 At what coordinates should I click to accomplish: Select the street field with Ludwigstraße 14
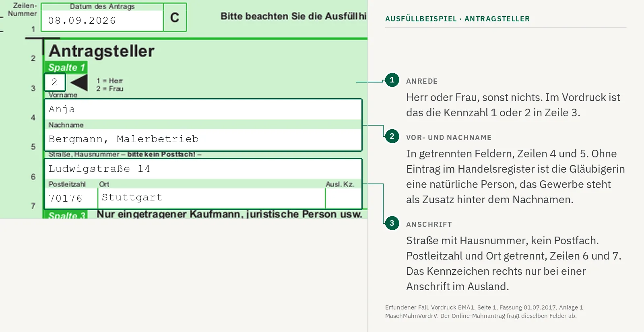coord(203,169)
